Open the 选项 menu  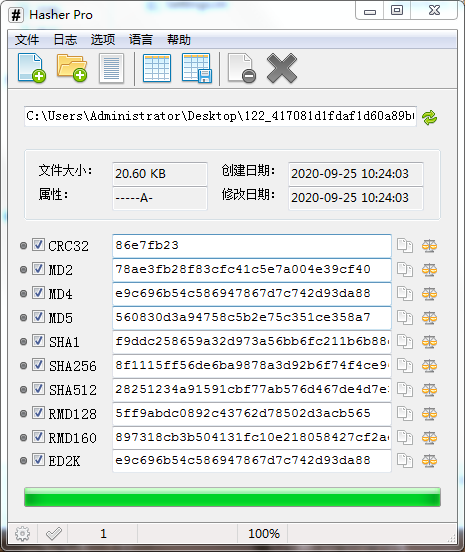[103, 39]
